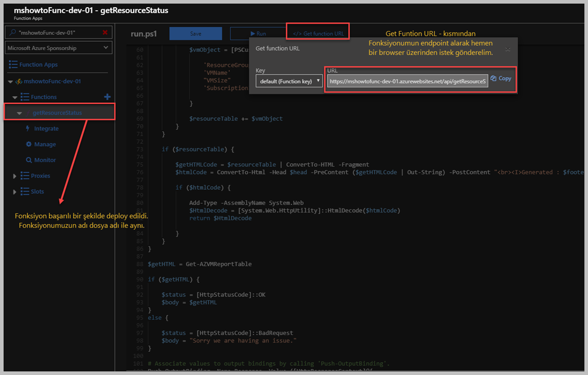Open the Integrate section

pyautogui.click(x=46, y=129)
